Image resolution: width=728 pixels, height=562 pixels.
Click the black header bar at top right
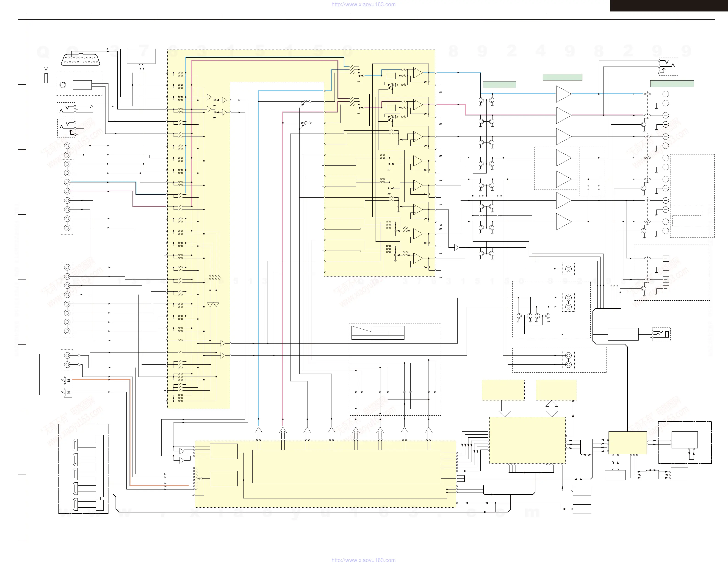coord(669,6)
